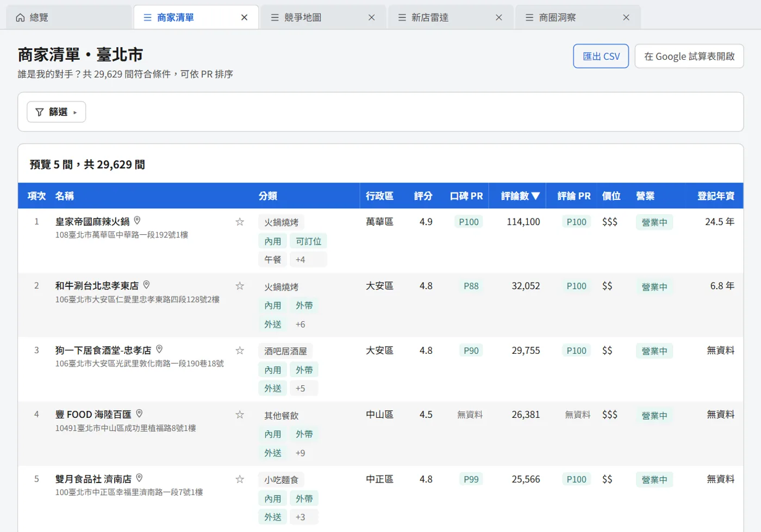Open map pin for 豐 FOOD 海陸百匯

tap(139, 414)
